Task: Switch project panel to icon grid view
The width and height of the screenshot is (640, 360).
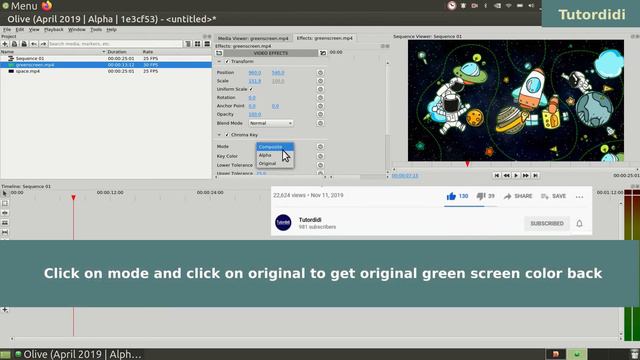Action: [x=198, y=44]
